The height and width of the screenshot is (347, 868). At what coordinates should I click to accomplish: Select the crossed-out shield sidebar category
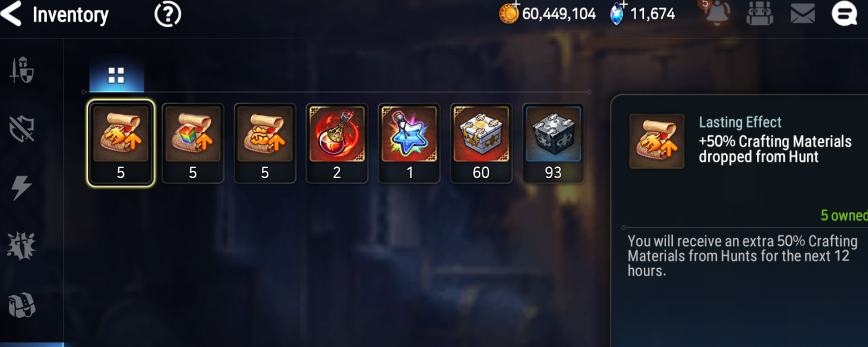22,129
